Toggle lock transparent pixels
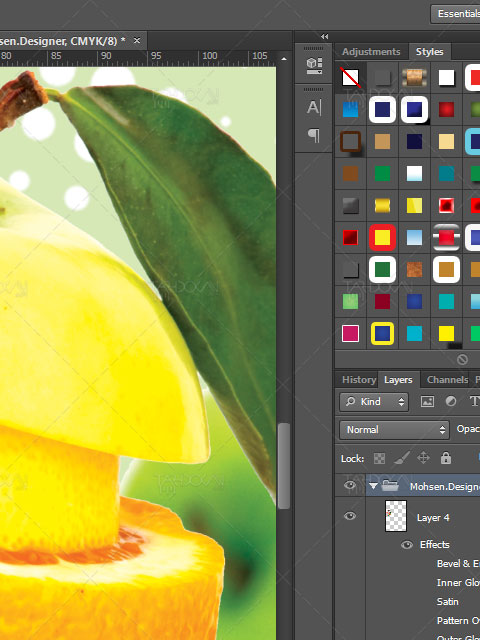This screenshot has width=480, height=640. 379,458
